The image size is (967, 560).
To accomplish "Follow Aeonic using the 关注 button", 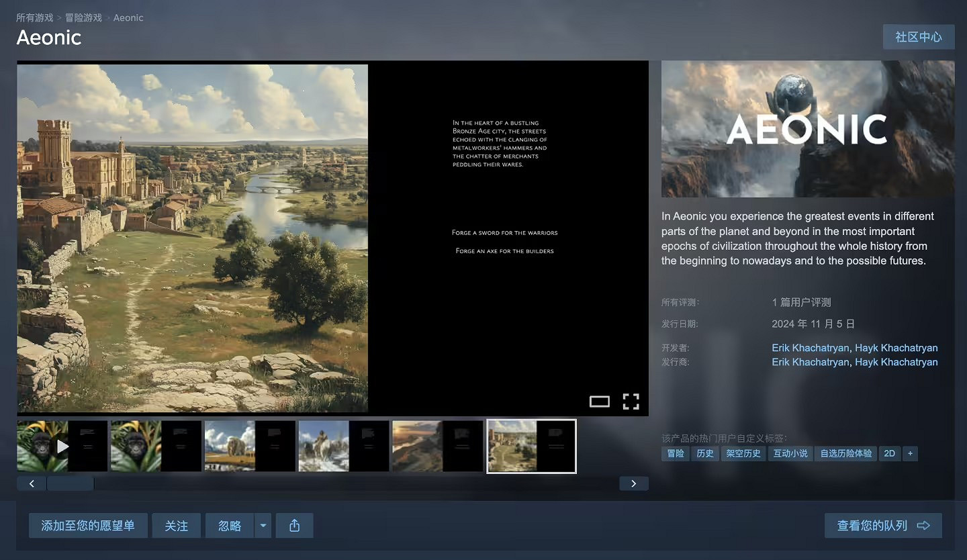I will point(176,525).
